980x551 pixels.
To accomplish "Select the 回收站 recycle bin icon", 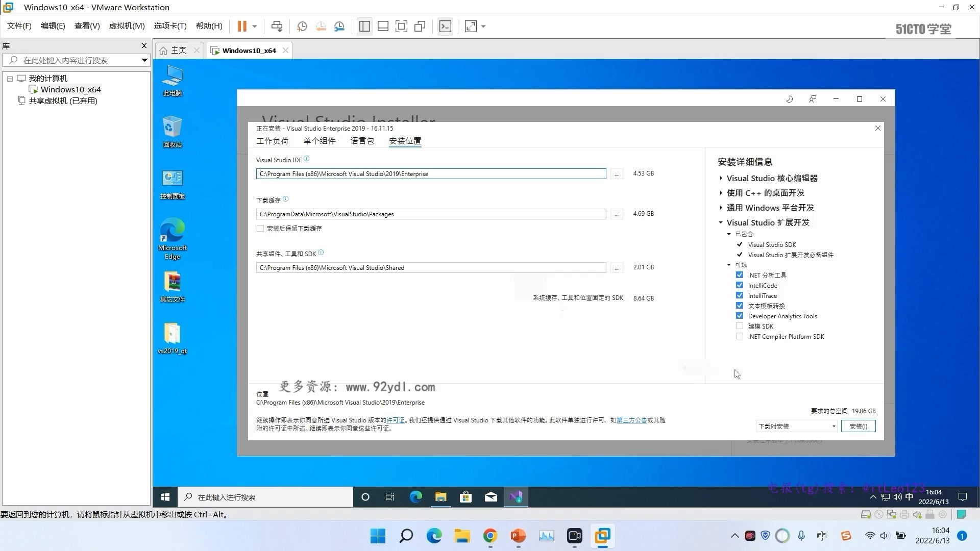I will (x=173, y=132).
